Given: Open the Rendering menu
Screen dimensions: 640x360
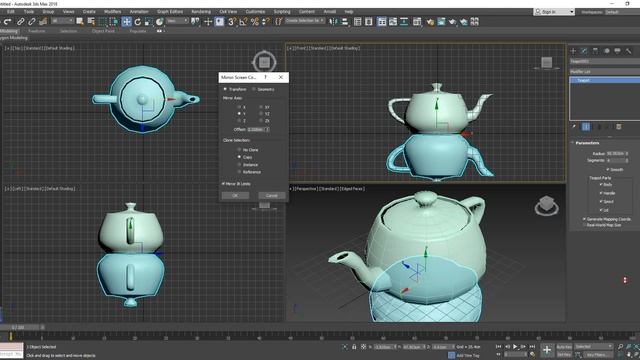Looking at the screenshot, I should (x=201, y=12).
